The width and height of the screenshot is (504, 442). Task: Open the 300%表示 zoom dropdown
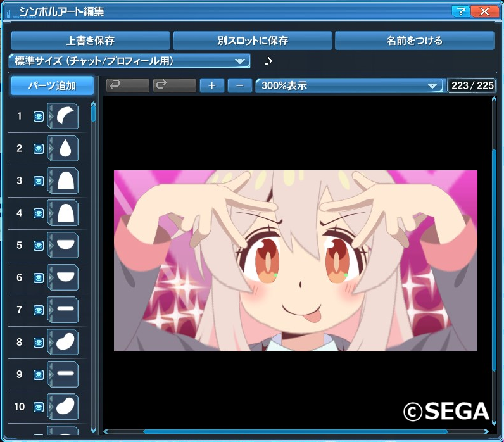coord(349,85)
